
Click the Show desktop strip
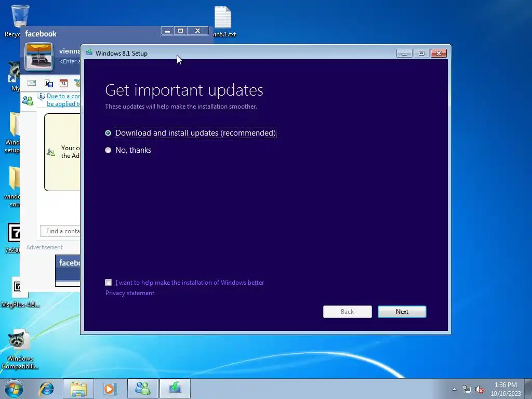tap(528, 389)
